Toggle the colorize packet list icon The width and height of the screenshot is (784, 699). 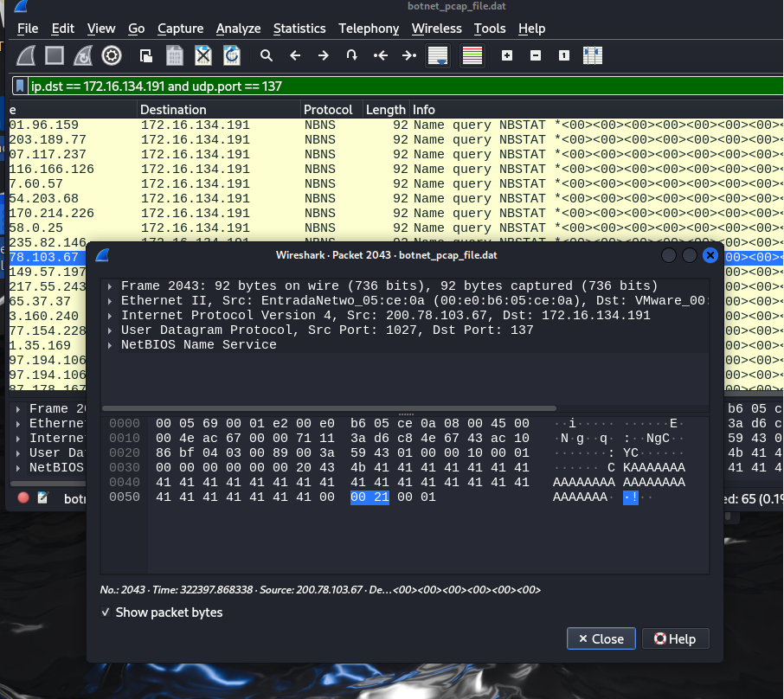[472, 56]
